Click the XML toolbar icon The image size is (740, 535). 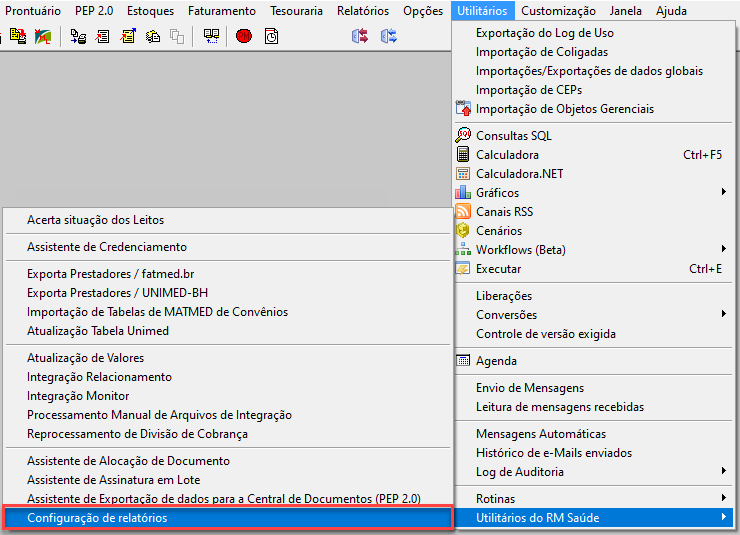[x=43, y=36]
